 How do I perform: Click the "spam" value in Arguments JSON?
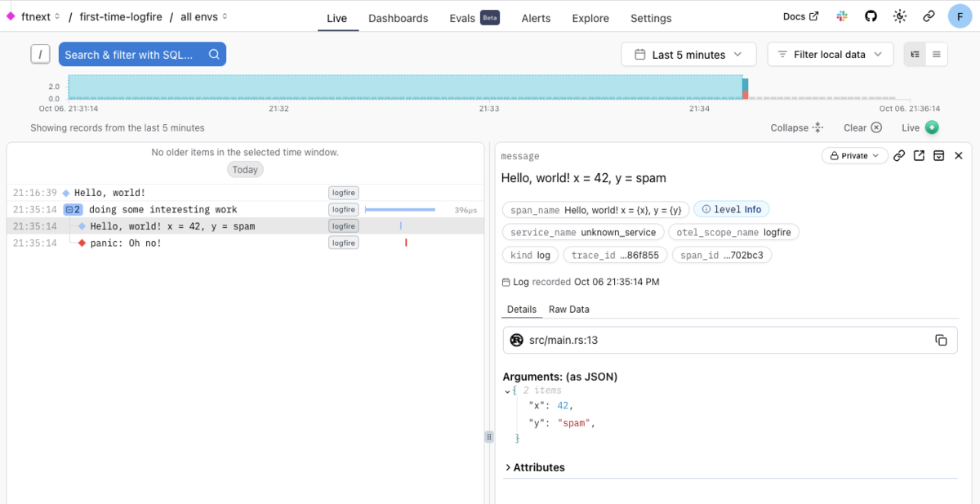click(576, 423)
